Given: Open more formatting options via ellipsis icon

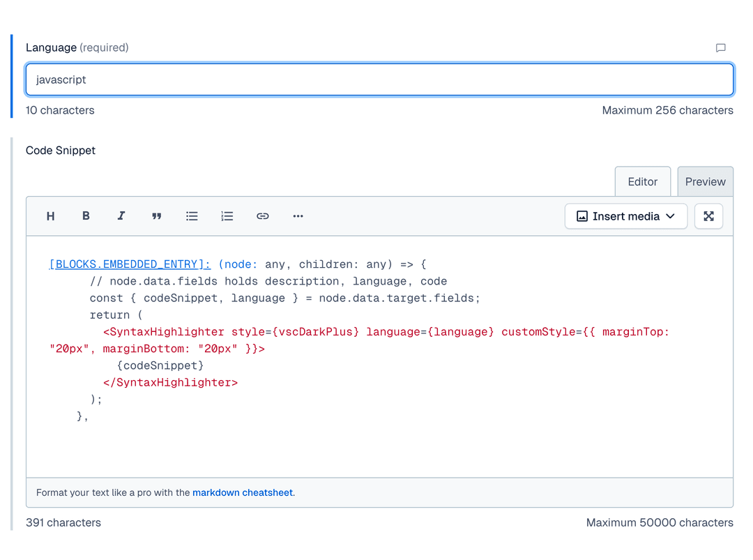Looking at the screenshot, I should click(298, 216).
